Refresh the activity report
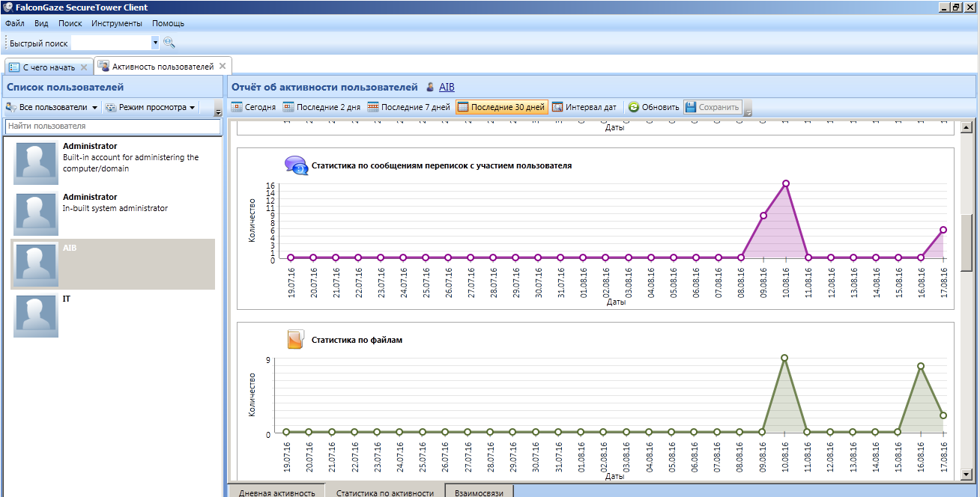This screenshot has height=497, width=980. pyautogui.click(x=653, y=107)
